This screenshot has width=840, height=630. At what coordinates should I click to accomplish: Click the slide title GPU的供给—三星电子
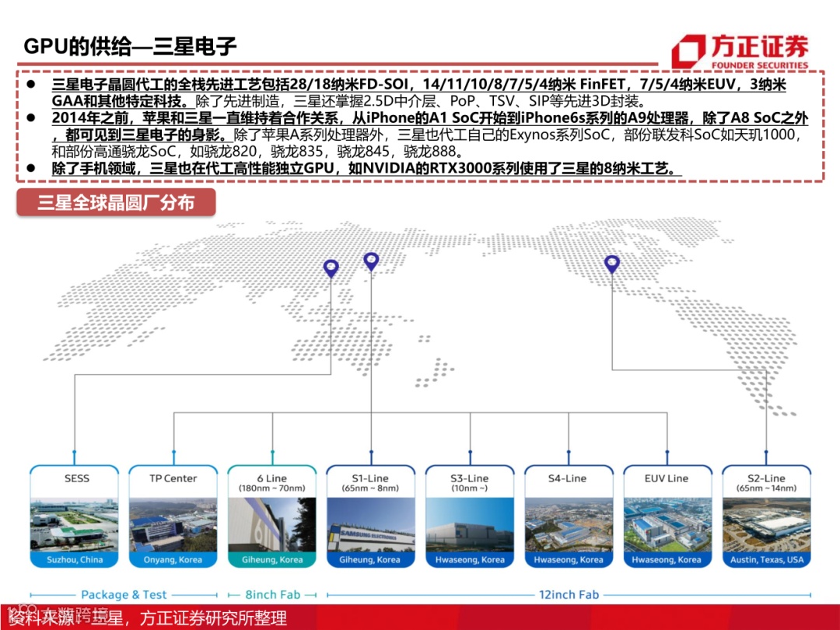pyautogui.click(x=130, y=46)
